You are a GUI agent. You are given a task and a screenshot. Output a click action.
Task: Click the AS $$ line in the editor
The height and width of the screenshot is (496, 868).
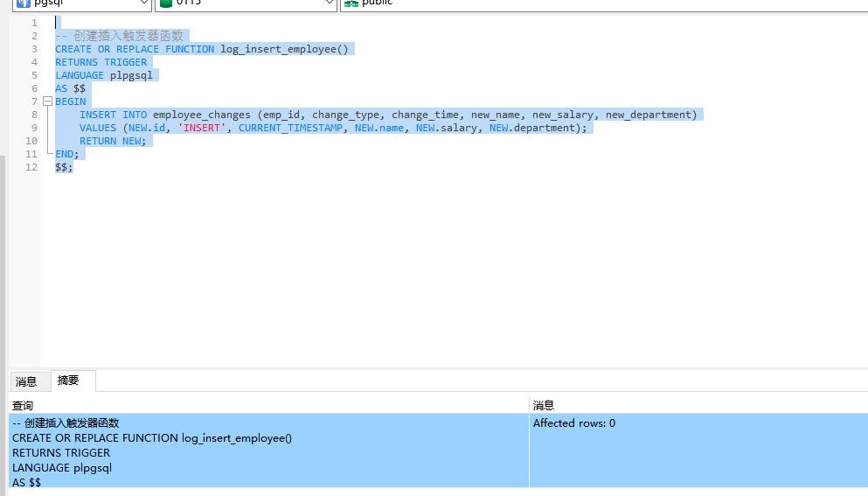[70, 88]
